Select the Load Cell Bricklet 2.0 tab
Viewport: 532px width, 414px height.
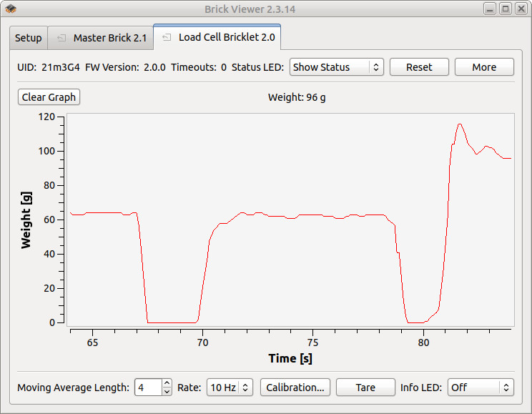[x=226, y=37]
